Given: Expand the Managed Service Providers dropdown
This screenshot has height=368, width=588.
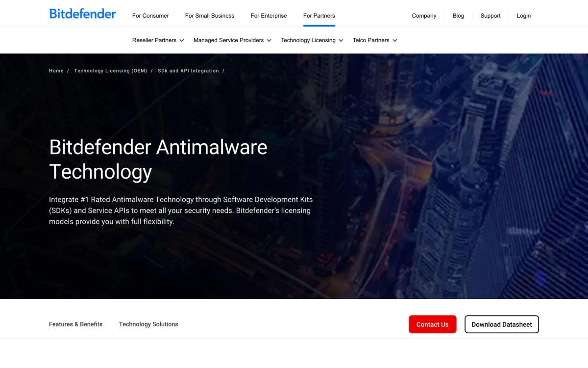Looking at the screenshot, I should tap(232, 40).
